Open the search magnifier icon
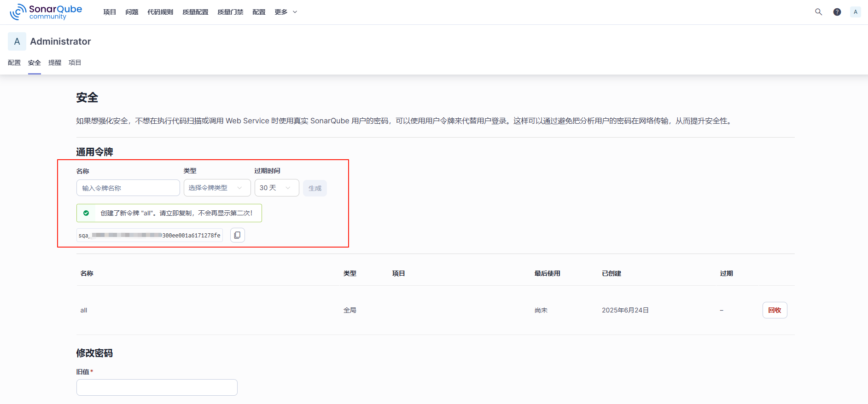868x404 pixels. 818,12
